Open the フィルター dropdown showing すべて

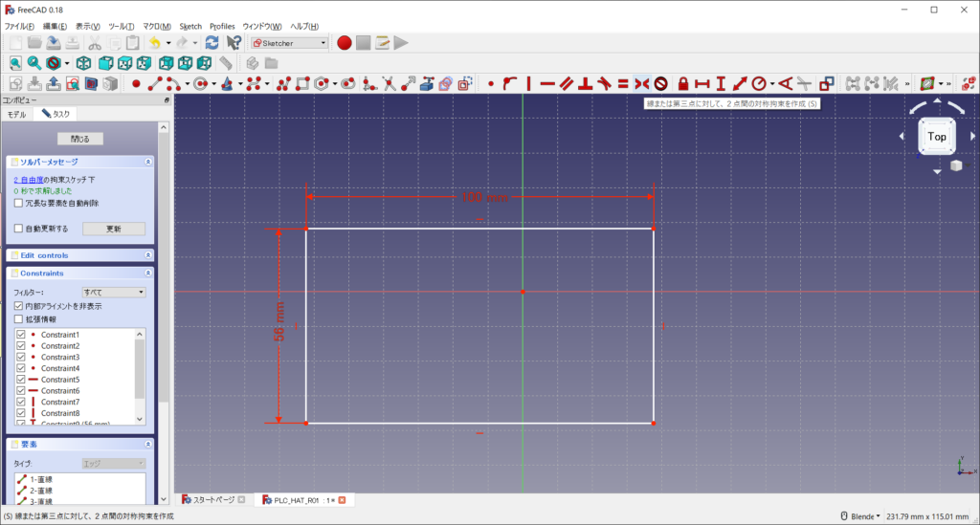click(x=113, y=292)
